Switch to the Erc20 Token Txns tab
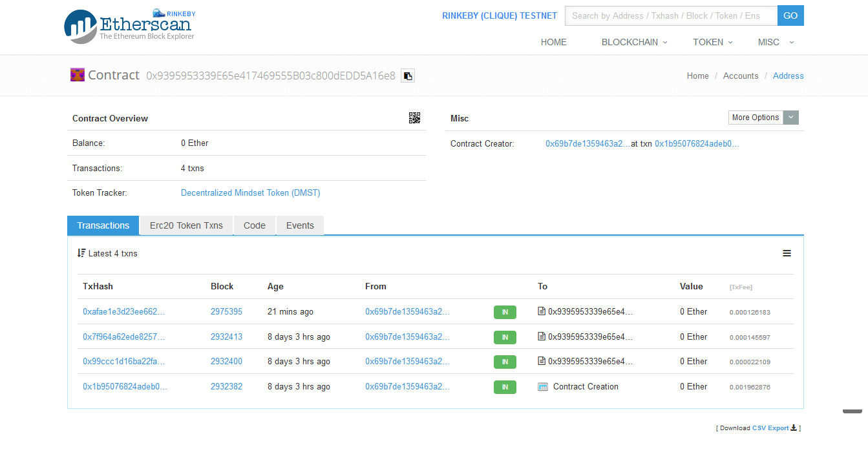The image size is (868, 476). click(186, 225)
